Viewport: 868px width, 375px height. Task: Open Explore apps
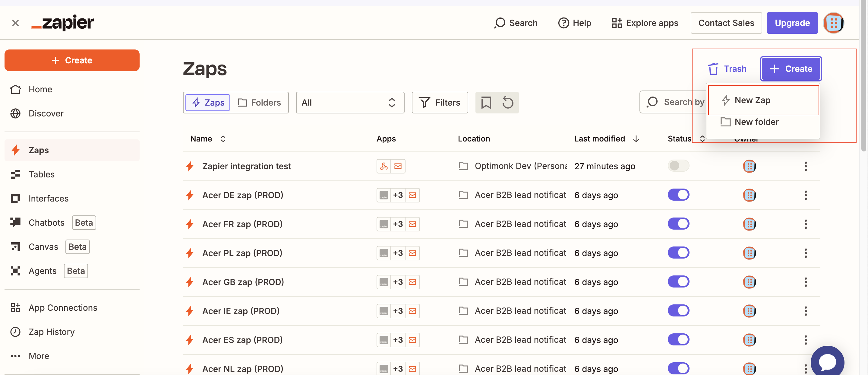coord(645,23)
